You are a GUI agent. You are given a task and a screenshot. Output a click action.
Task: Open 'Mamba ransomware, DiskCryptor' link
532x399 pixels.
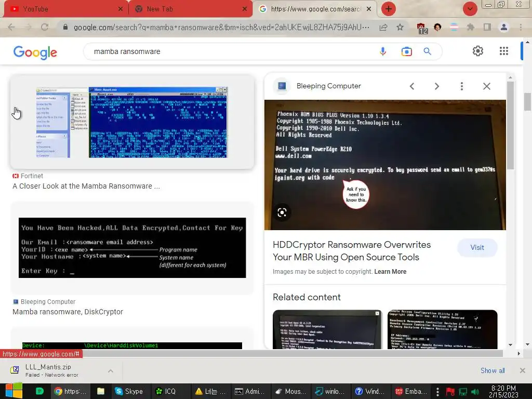[x=68, y=312]
